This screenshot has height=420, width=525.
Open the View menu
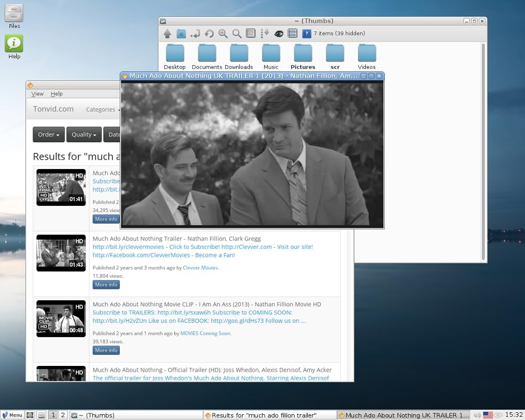(x=37, y=93)
